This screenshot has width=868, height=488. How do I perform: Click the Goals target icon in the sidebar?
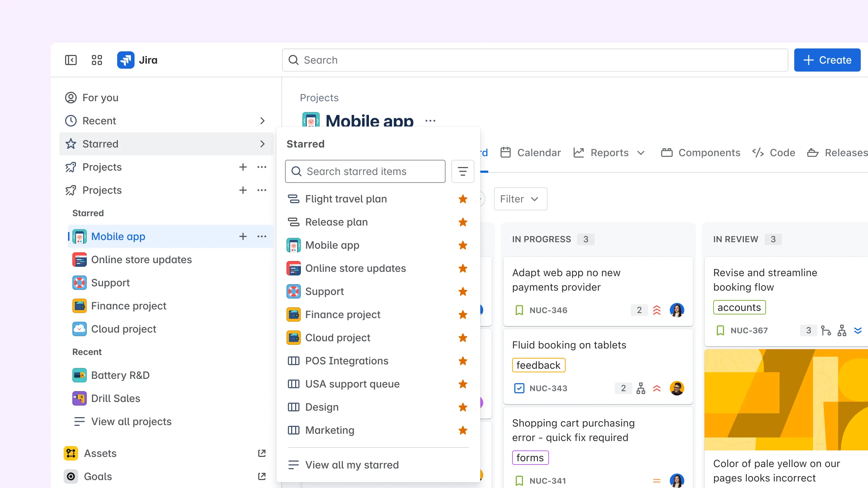[71, 476]
